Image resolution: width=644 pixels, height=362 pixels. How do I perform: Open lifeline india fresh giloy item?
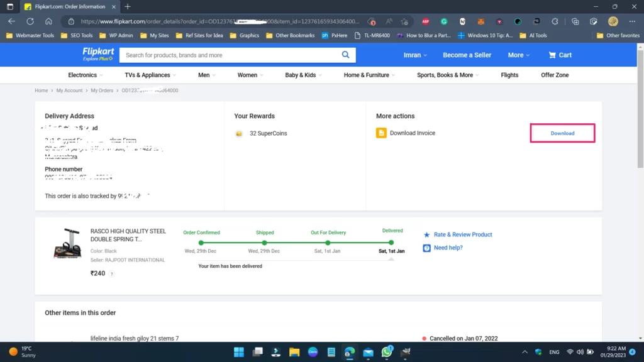click(135, 339)
